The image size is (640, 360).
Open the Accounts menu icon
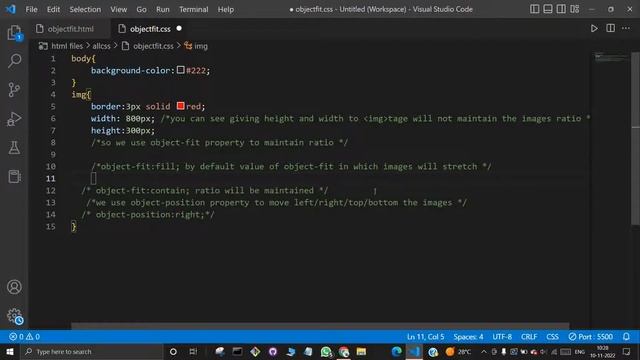(14, 287)
